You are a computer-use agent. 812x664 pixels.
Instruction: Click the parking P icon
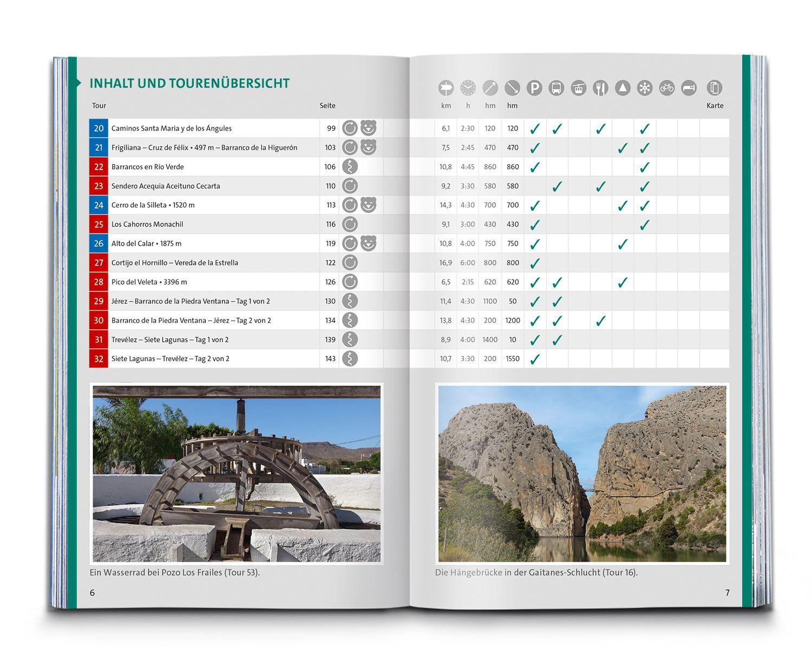point(534,88)
